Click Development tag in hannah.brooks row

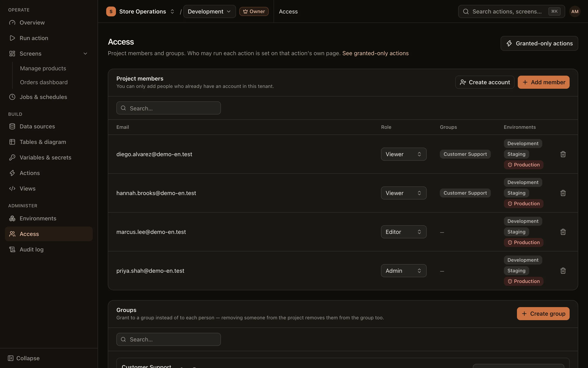(x=523, y=182)
